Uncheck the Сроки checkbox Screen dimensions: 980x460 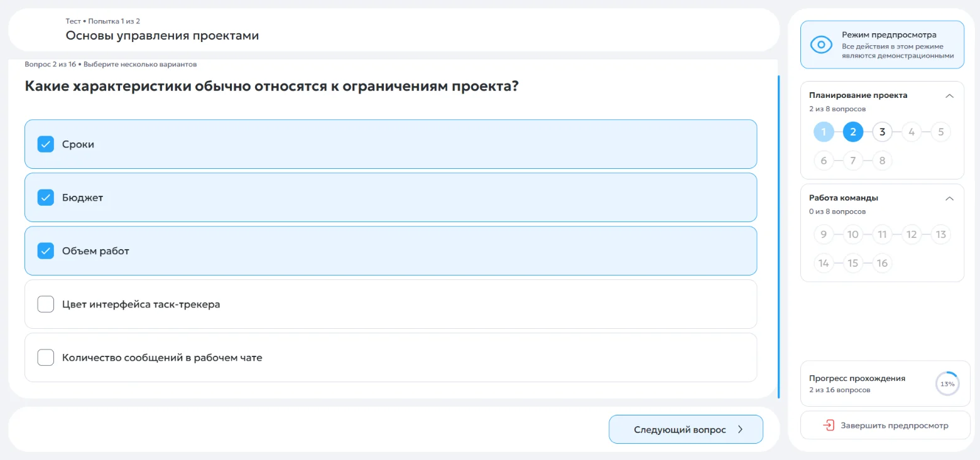click(46, 144)
